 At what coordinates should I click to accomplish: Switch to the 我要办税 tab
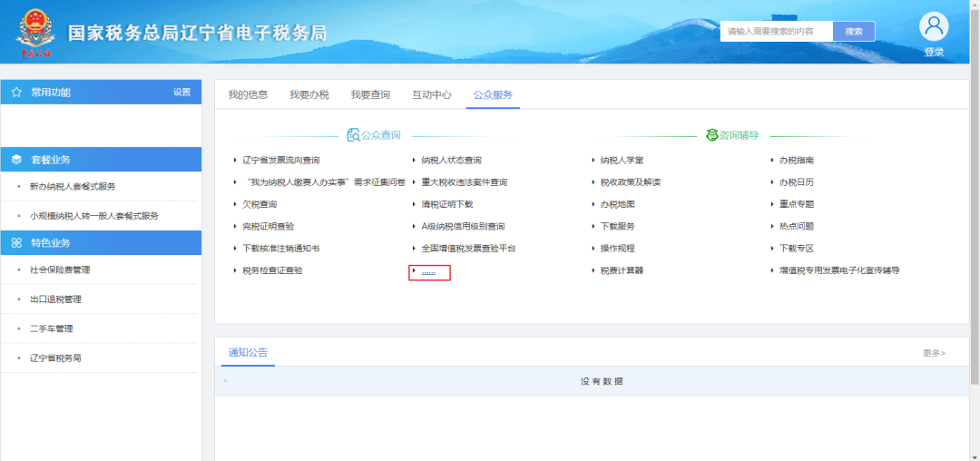309,94
